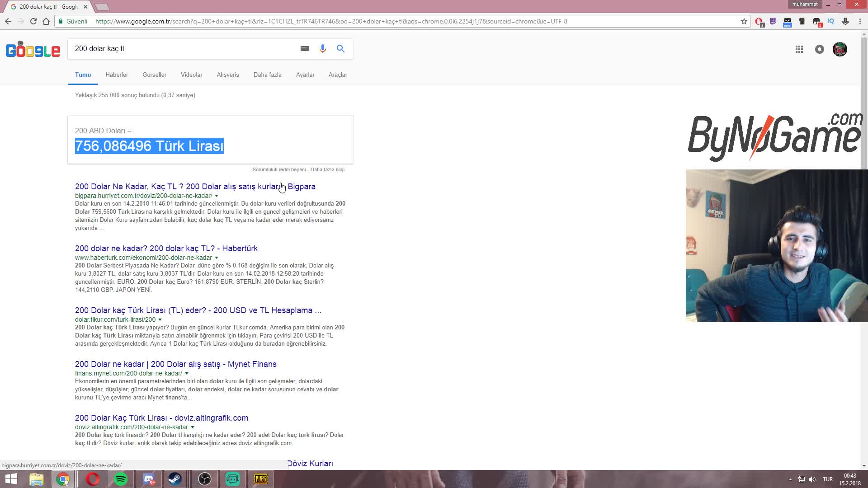Start voice search with the microphone icon

click(x=322, y=49)
